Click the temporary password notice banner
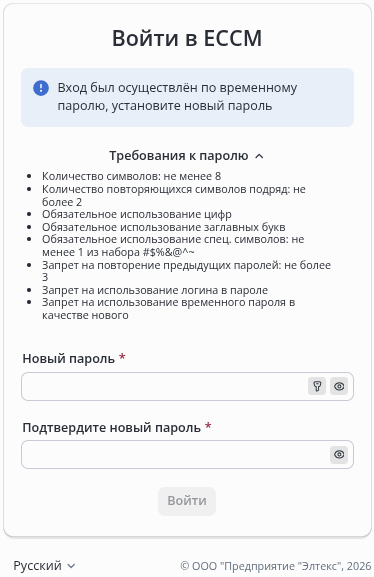 click(187, 98)
